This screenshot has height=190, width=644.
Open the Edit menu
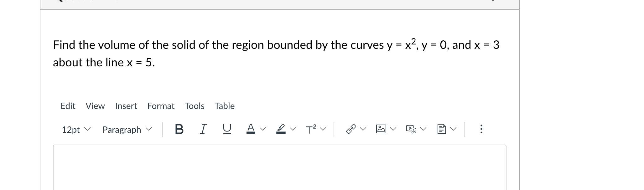coord(68,106)
